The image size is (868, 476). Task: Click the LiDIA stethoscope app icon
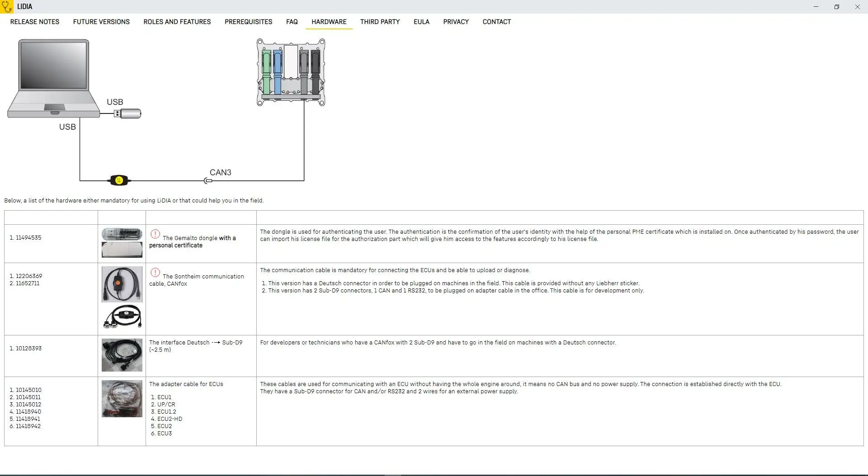(x=7, y=7)
